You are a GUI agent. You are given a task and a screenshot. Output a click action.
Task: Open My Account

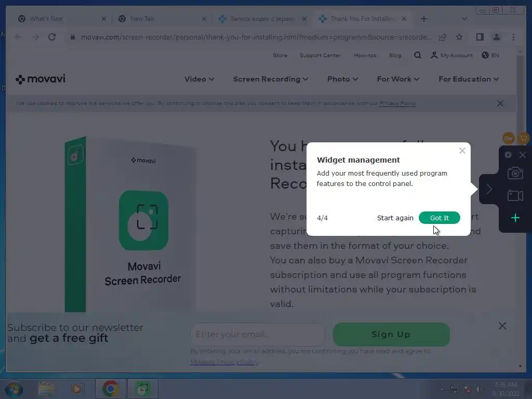pos(451,55)
